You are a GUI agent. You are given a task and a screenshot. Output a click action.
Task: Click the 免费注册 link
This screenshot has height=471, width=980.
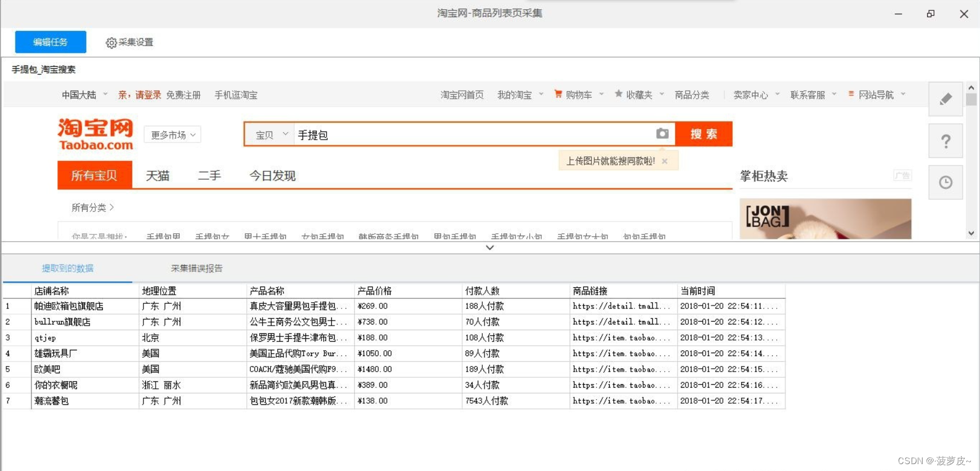click(183, 95)
